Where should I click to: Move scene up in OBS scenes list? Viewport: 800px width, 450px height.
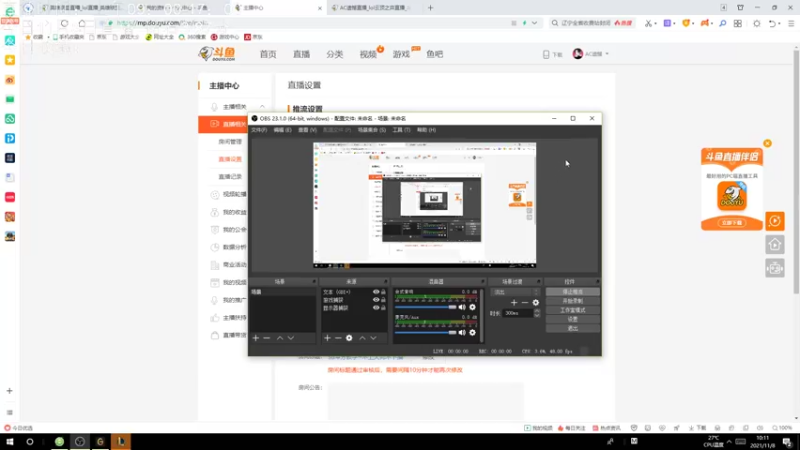pyautogui.click(x=280, y=338)
